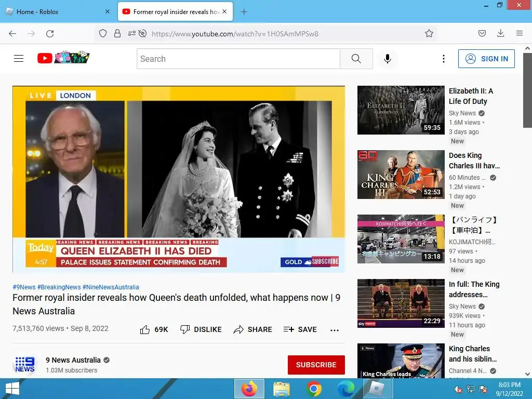Open the taskbar clock and date

coord(510,389)
